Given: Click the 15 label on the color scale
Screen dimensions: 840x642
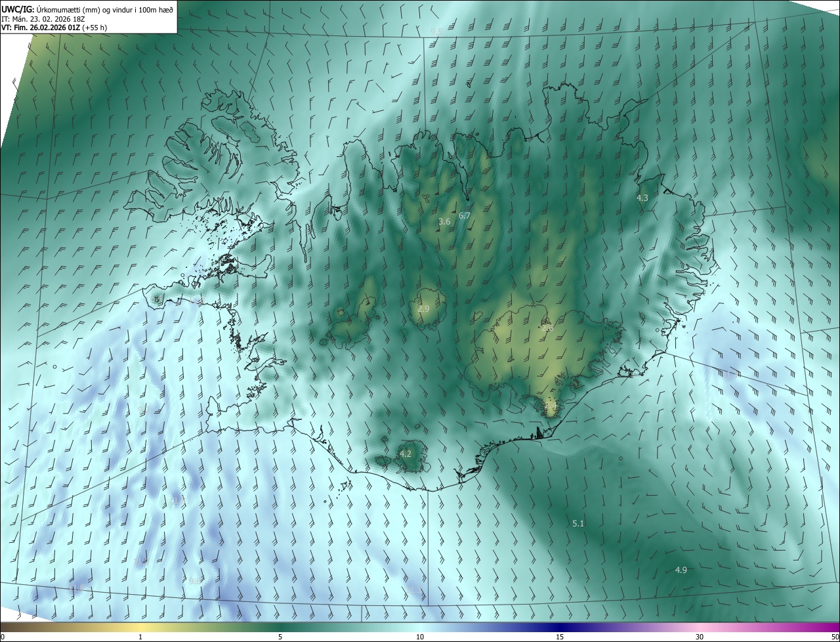Looking at the screenshot, I should [x=560, y=637].
